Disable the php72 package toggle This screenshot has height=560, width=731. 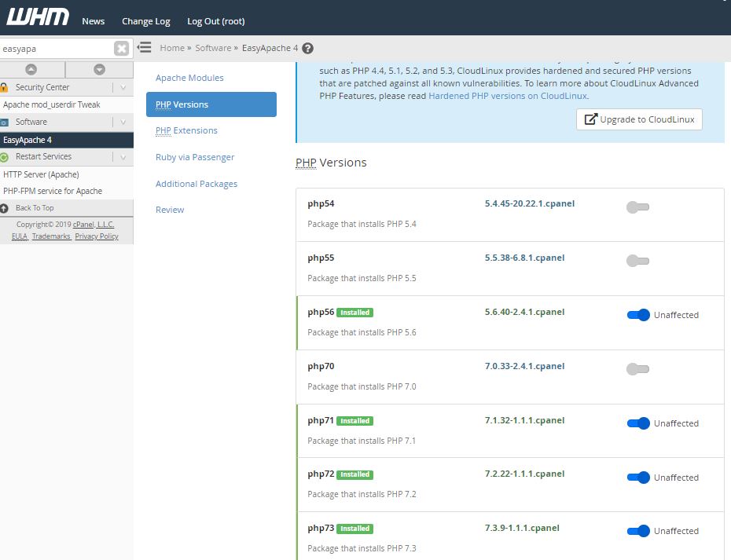(638, 478)
